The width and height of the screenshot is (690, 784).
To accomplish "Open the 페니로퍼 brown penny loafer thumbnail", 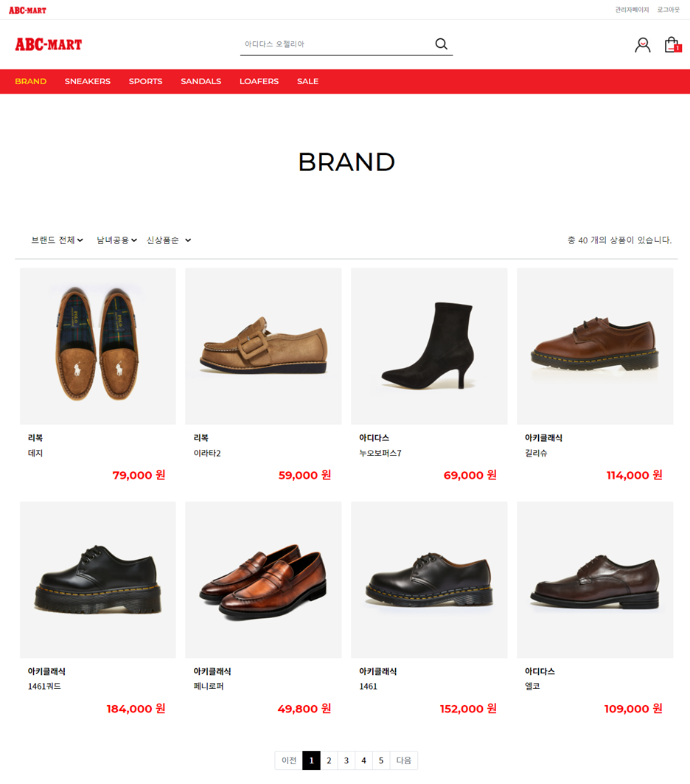I will (263, 580).
